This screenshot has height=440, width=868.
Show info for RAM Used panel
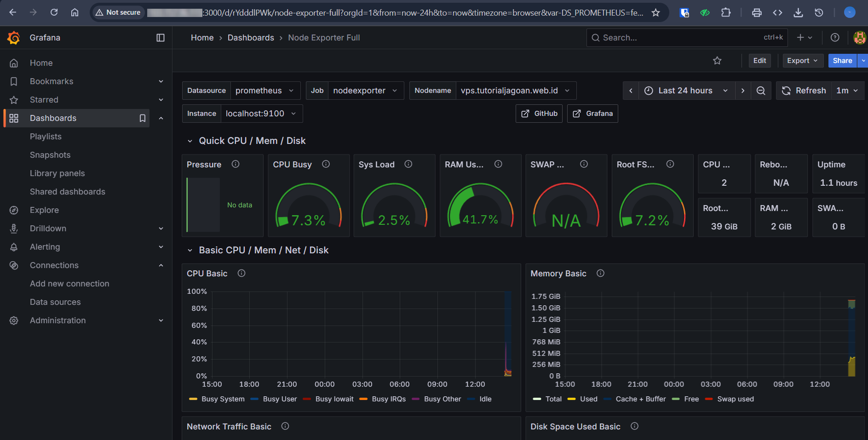pyautogui.click(x=498, y=164)
